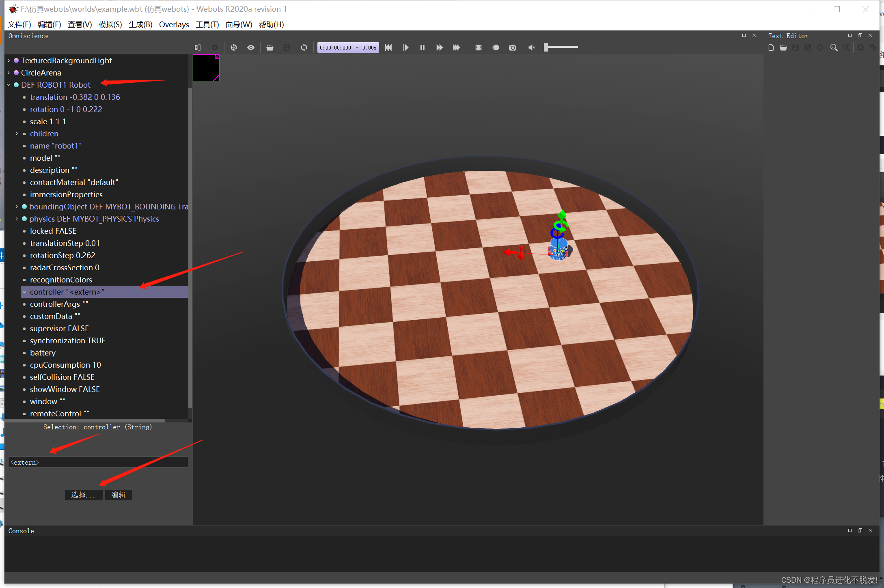Expand the children node
This screenshot has width=884, height=588.
pos(17,134)
